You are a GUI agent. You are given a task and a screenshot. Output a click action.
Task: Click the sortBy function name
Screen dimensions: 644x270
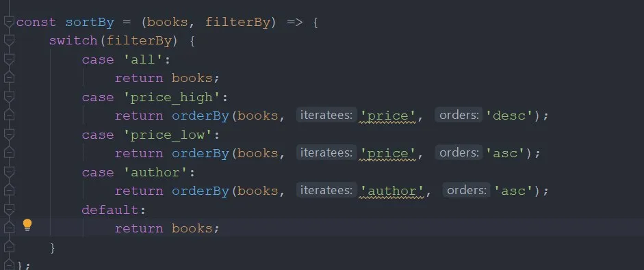90,22
